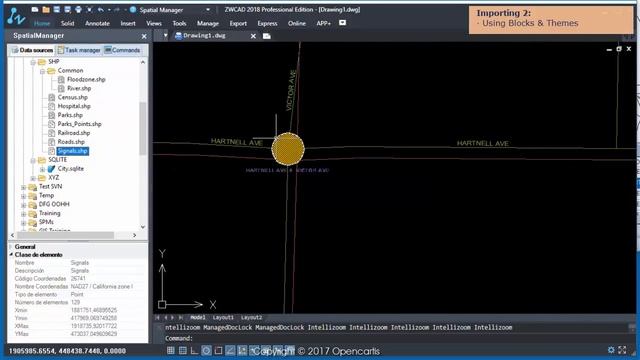Open the Manage ribbon tab

208,23
